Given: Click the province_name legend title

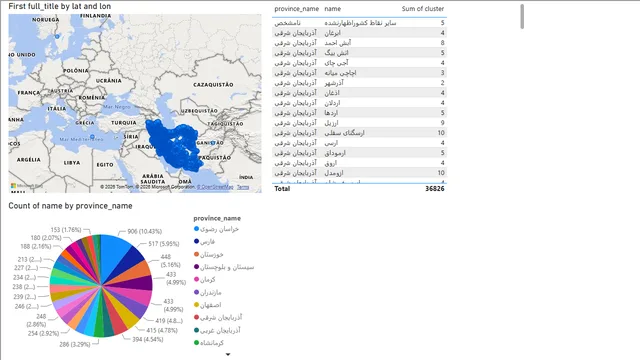Looking at the screenshot, I should (217, 218).
